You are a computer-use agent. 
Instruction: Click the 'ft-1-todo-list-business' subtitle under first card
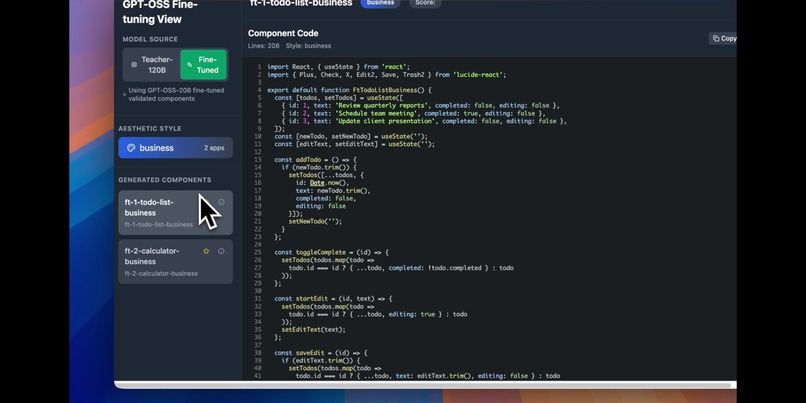coord(159,225)
